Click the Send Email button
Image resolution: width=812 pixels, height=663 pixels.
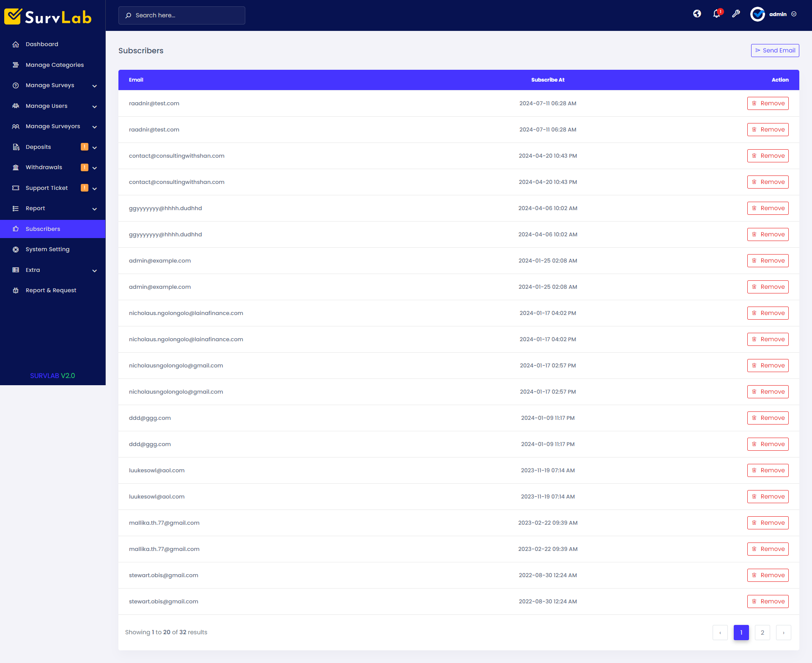[x=775, y=50]
